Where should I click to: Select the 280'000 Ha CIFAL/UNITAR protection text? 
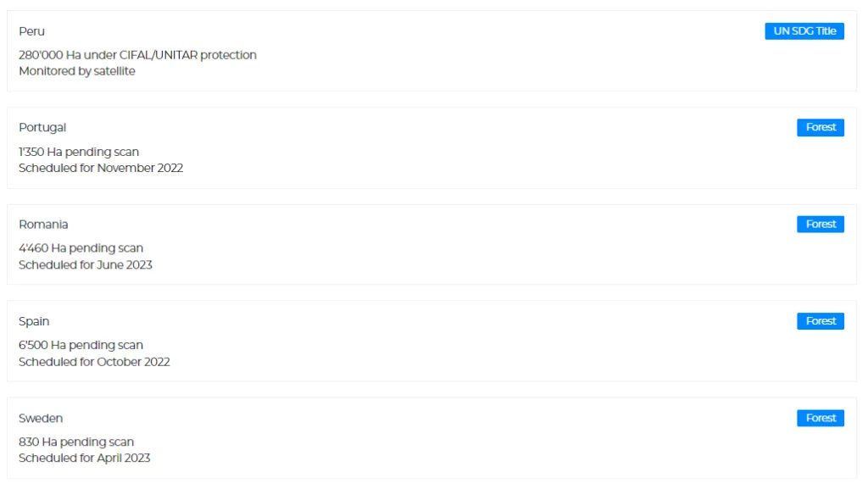pyautogui.click(x=137, y=55)
